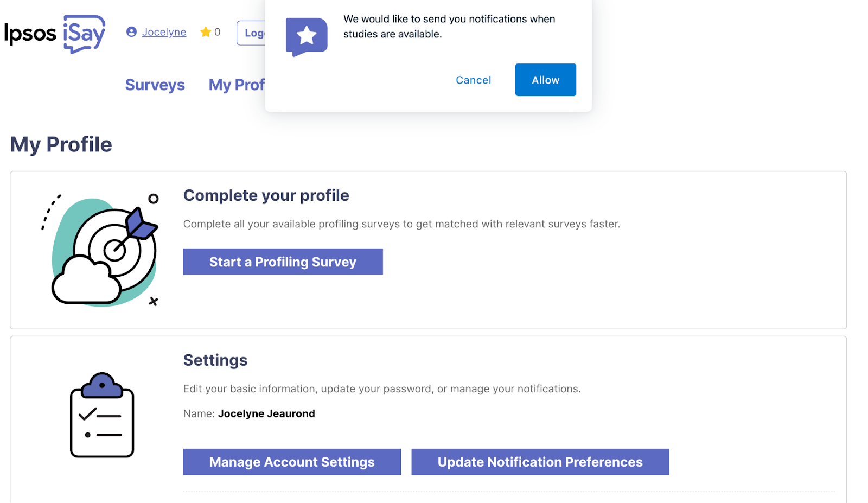This screenshot has height=503, width=868.
Task: Allow study notifications
Action: tap(545, 80)
